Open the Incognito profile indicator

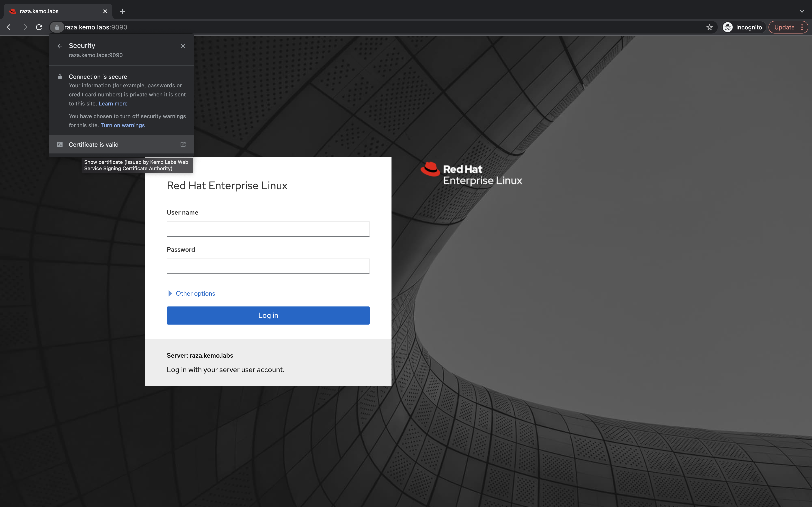pos(743,27)
